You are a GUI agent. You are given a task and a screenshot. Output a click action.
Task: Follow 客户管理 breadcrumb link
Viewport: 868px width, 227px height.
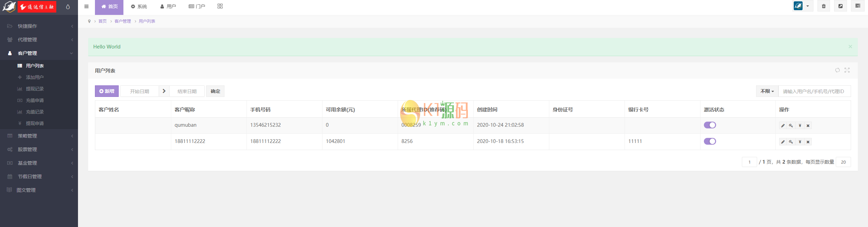pos(123,21)
